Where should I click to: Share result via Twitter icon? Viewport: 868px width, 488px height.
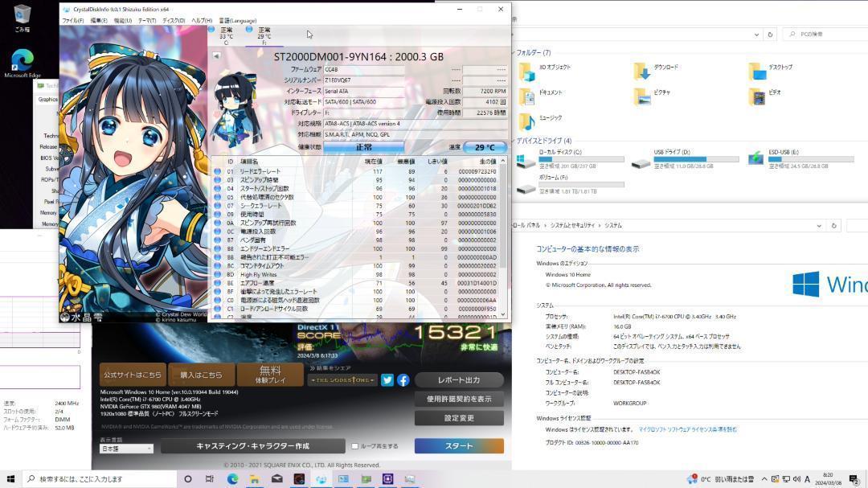pos(387,380)
